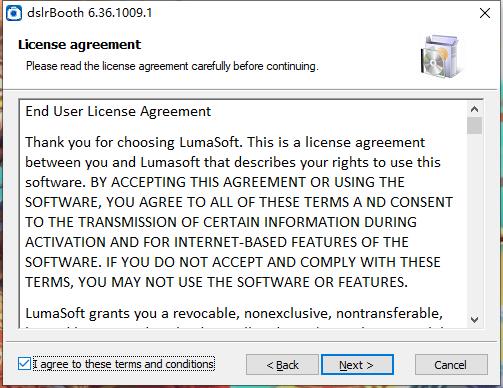The height and width of the screenshot is (388, 503).
Task: Click the installer disc and box graphic
Action: (x=441, y=56)
